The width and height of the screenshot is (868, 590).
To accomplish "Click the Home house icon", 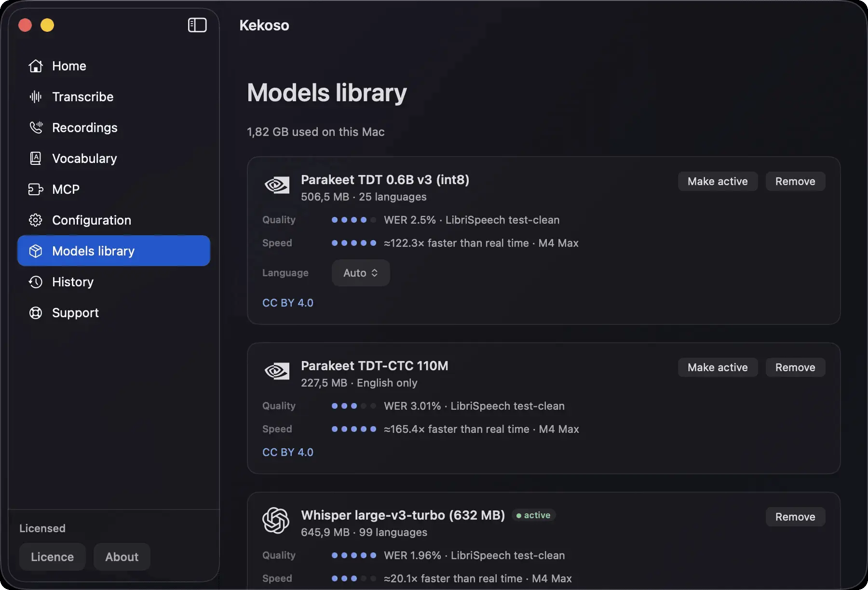I will (36, 66).
